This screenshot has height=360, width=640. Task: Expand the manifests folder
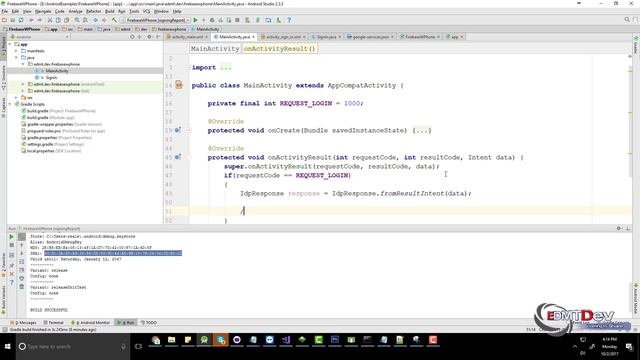click(16, 51)
